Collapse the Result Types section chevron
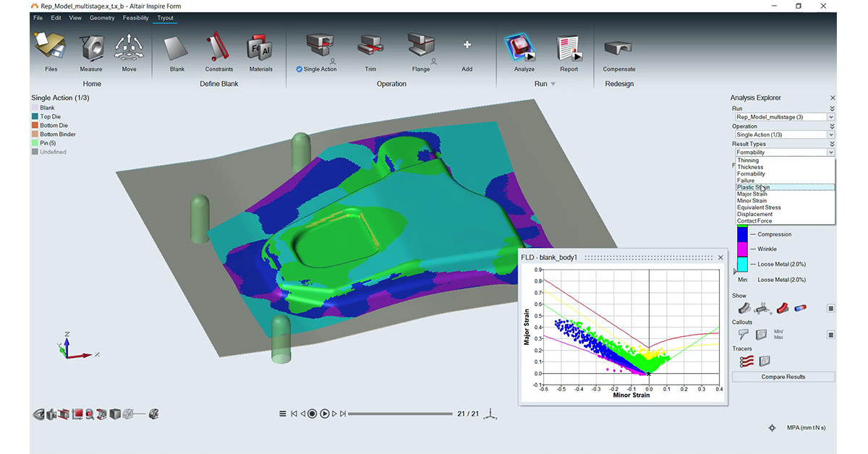This screenshot has width=868, height=454. coord(832,144)
